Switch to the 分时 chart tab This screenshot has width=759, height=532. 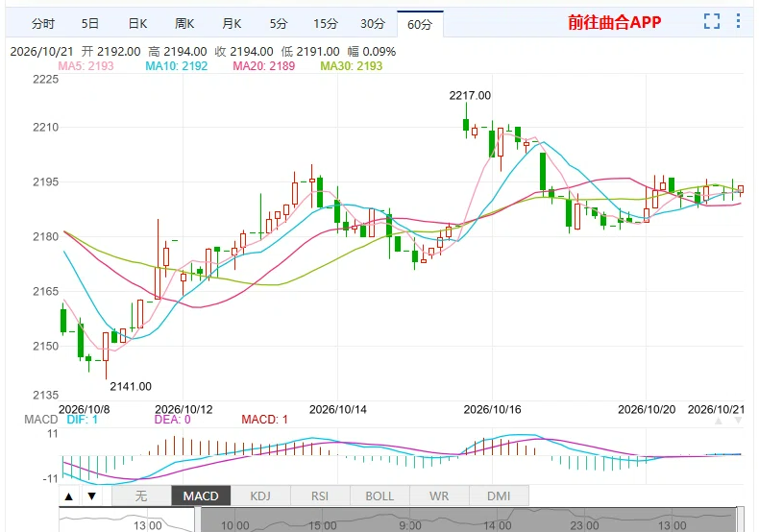[x=43, y=24]
